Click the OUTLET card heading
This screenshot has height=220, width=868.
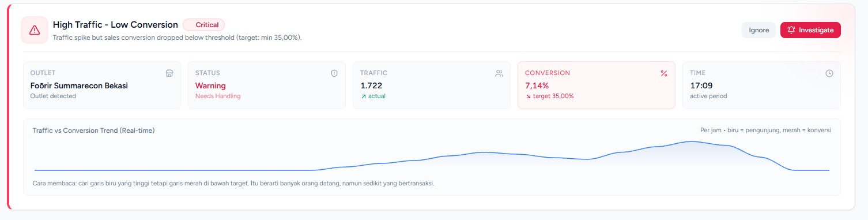click(x=43, y=73)
